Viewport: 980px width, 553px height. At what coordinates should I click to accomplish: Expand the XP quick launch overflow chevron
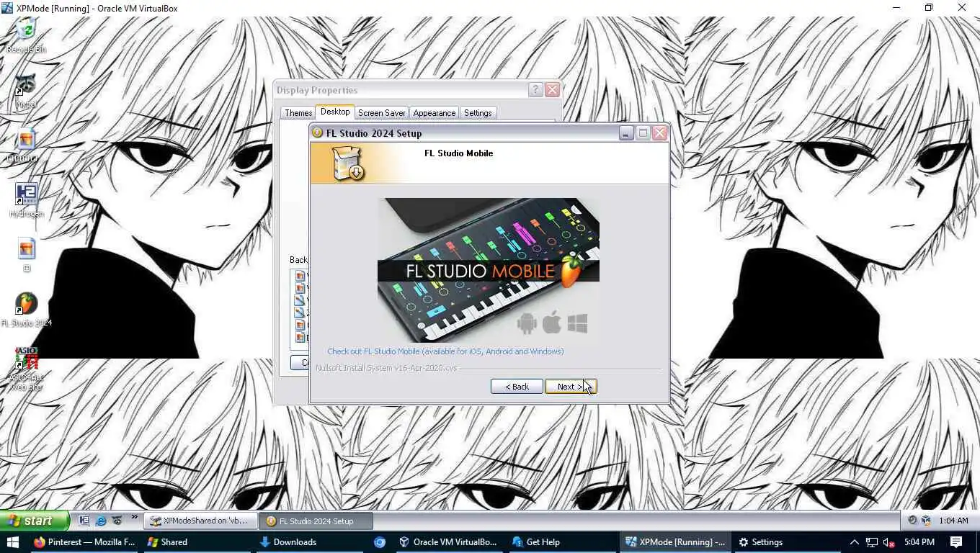(x=134, y=518)
